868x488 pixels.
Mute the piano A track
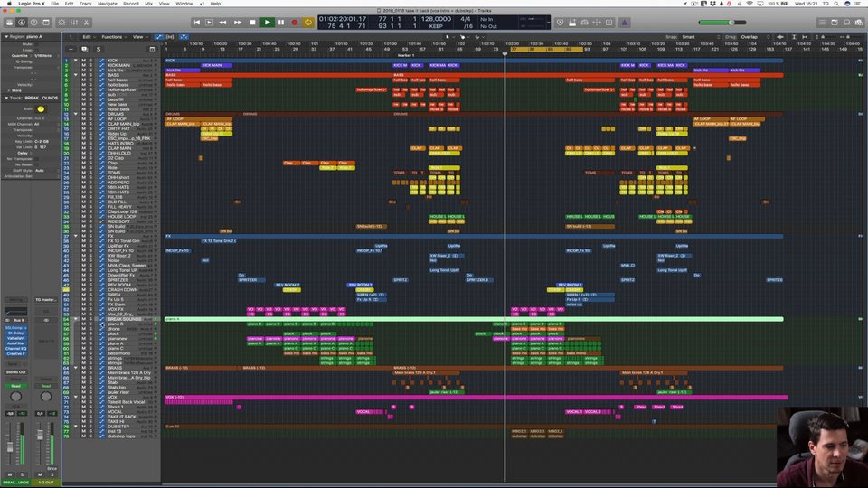pyautogui.click(x=83, y=343)
